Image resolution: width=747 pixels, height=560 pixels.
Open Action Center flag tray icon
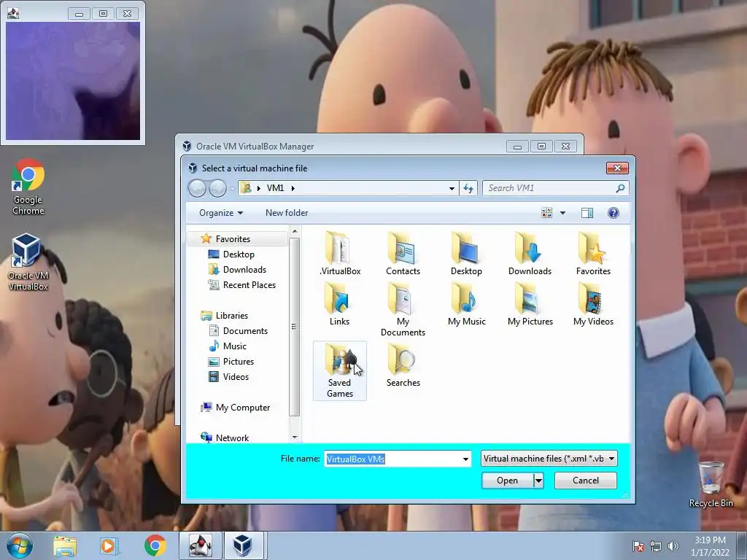pyautogui.click(x=638, y=546)
